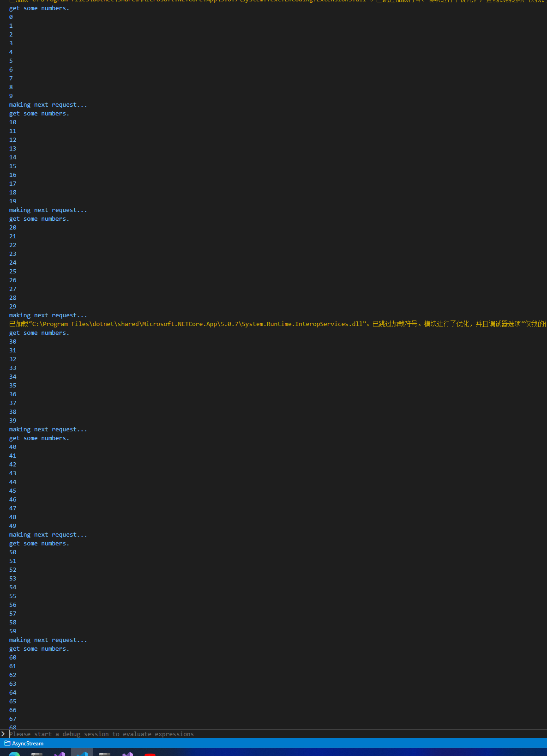Click "making next request..." line below 39

click(48, 429)
